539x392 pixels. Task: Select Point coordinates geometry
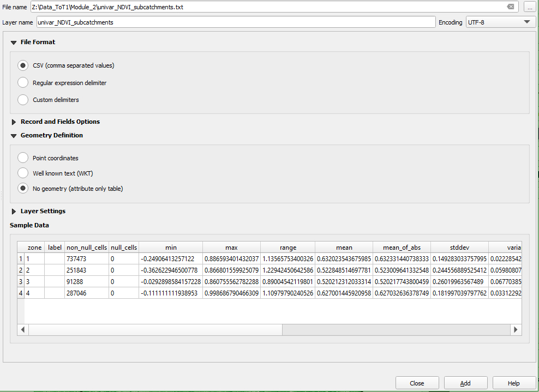tap(22, 158)
